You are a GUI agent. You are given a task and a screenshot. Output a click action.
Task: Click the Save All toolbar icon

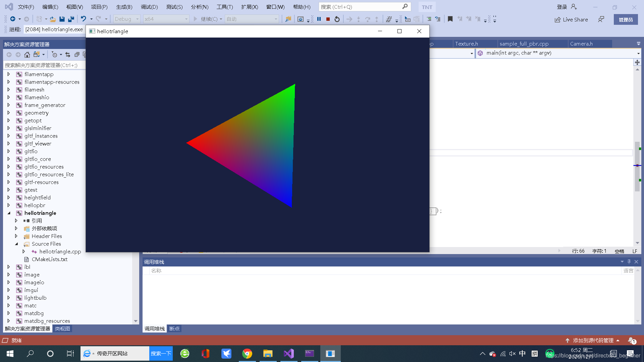coord(71,19)
